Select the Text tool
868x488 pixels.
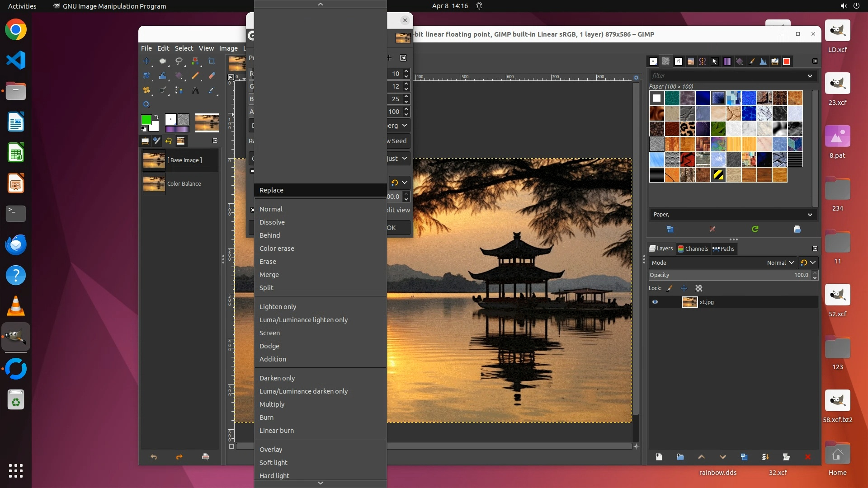195,90
